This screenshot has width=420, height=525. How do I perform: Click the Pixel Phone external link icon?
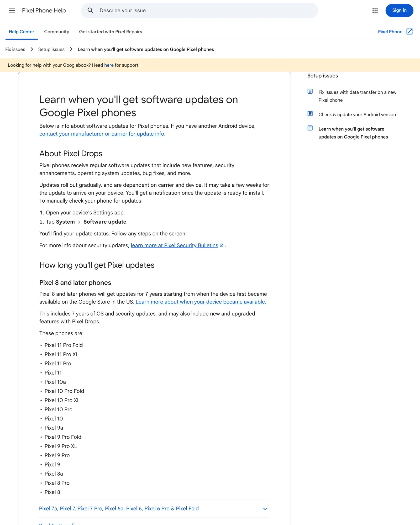[x=409, y=31]
